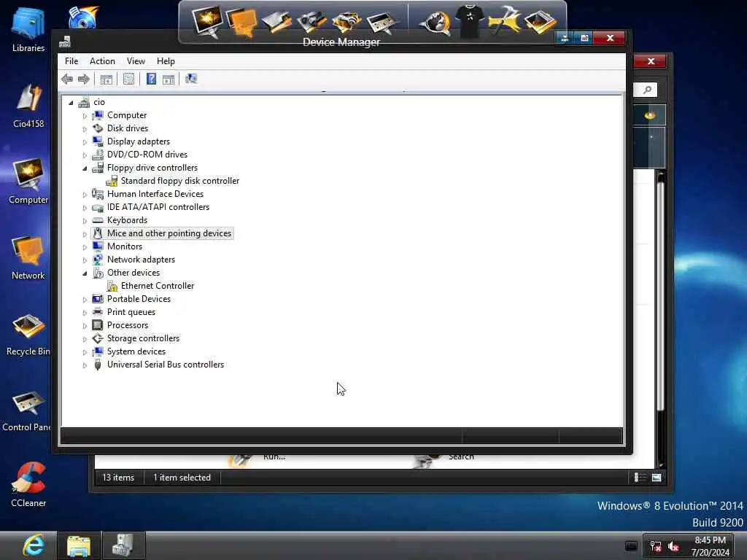The image size is (747, 560).
Task: Expand IDE ATA/ATAPI controllers category
Action: tap(85, 208)
